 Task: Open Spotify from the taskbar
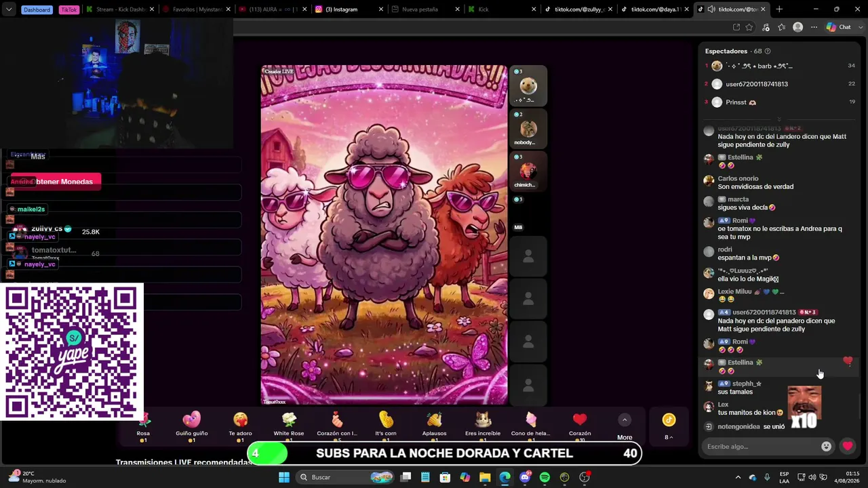[545, 477]
